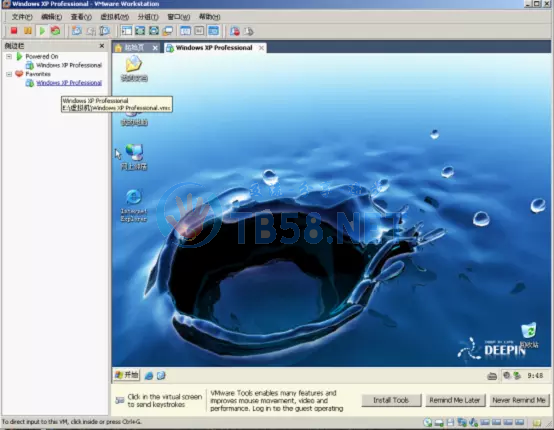Switch to the home page tab
Viewport: 554px width, 430px height.
pyautogui.click(x=134, y=48)
